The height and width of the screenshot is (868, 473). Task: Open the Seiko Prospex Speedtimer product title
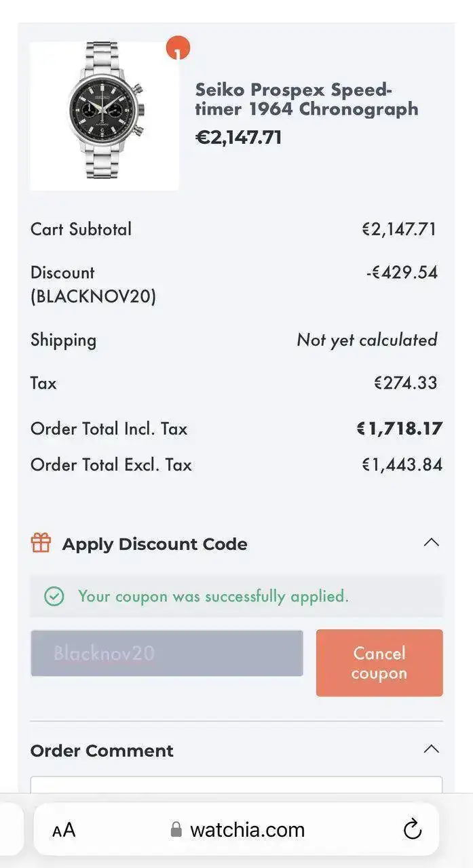click(306, 99)
